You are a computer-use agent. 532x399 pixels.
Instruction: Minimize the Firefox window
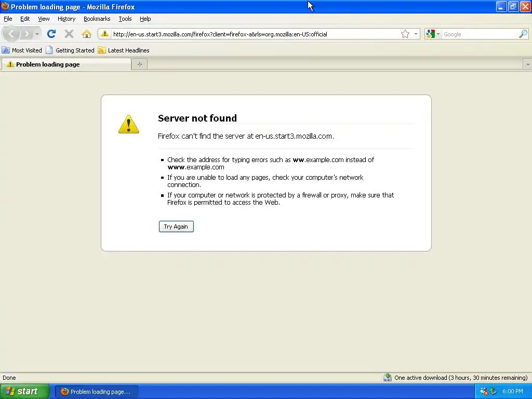tap(501, 6)
